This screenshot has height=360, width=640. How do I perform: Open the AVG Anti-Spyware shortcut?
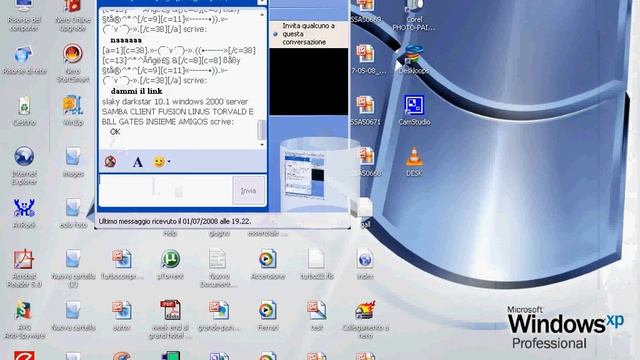pos(24,320)
